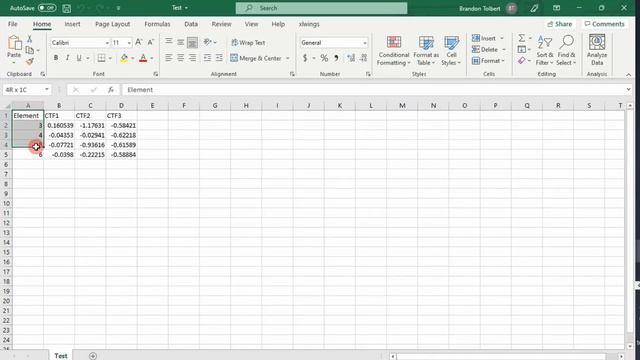This screenshot has width=640, height=360.
Task: Open the File tab
Action: click(x=13, y=24)
